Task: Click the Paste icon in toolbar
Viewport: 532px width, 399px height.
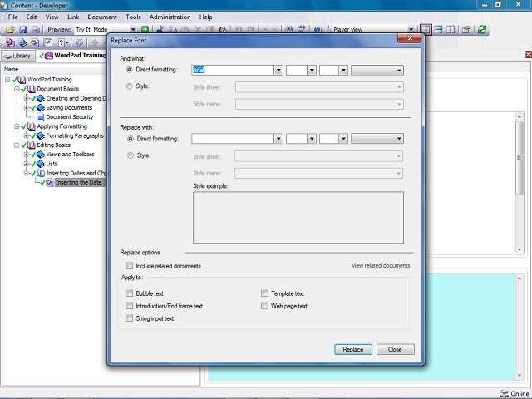Action: (185, 30)
